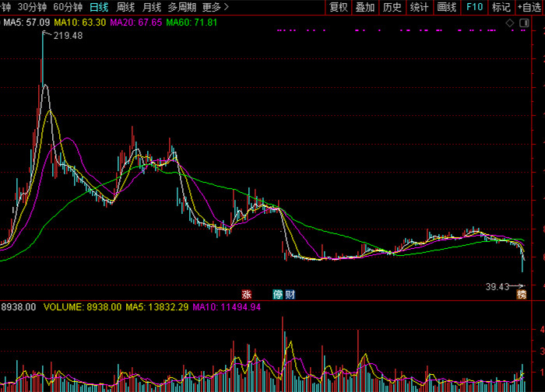
Task: Add the stock to watchlist with +自选
Action: [529, 7]
